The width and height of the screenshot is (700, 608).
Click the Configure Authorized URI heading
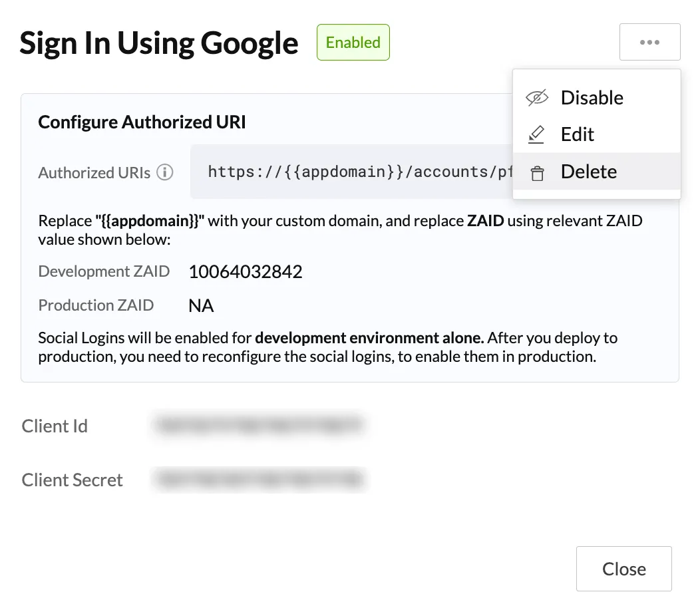pos(142,122)
